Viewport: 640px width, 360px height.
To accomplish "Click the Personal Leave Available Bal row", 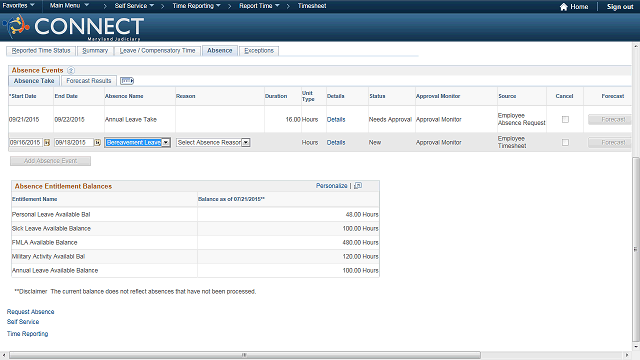I will point(196,214).
